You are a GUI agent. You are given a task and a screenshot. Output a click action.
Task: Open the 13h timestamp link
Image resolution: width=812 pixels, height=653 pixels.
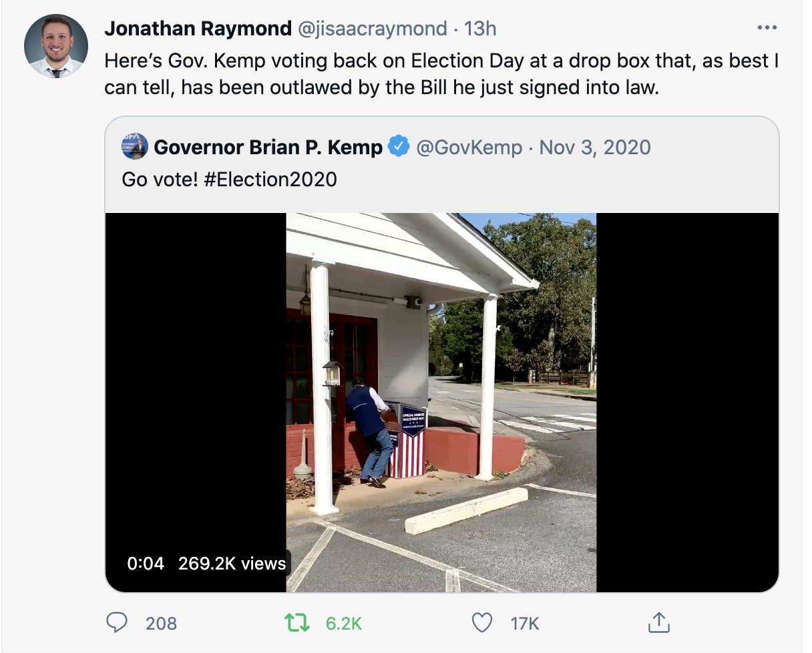[x=480, y=29]
